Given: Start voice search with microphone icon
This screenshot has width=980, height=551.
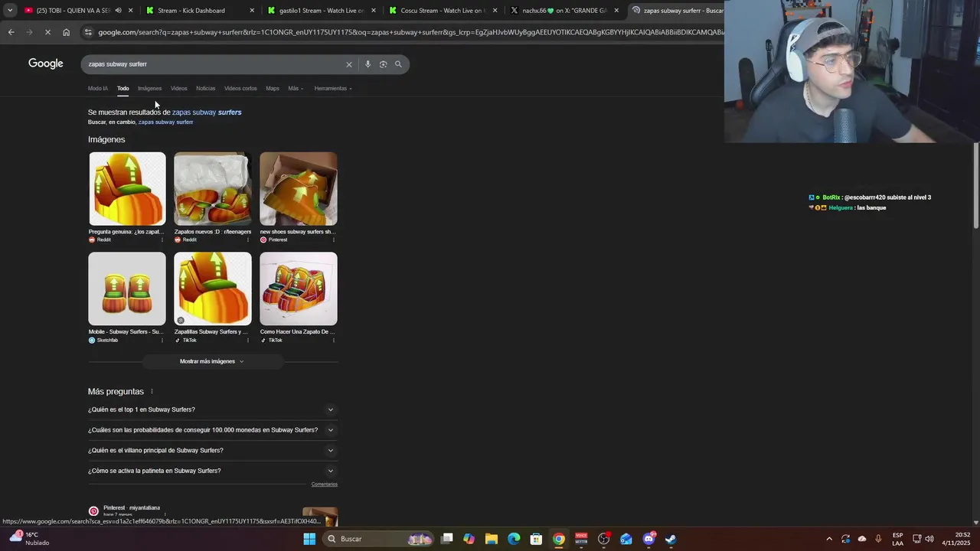Looking at the screenshot, I should tap(367, 64).
